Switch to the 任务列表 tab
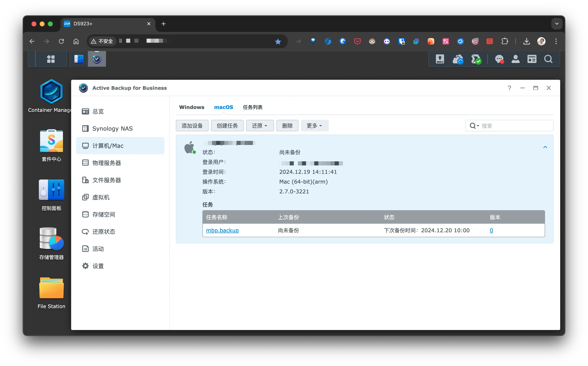This screenshot has width=588, height=366. coord(252,107)
